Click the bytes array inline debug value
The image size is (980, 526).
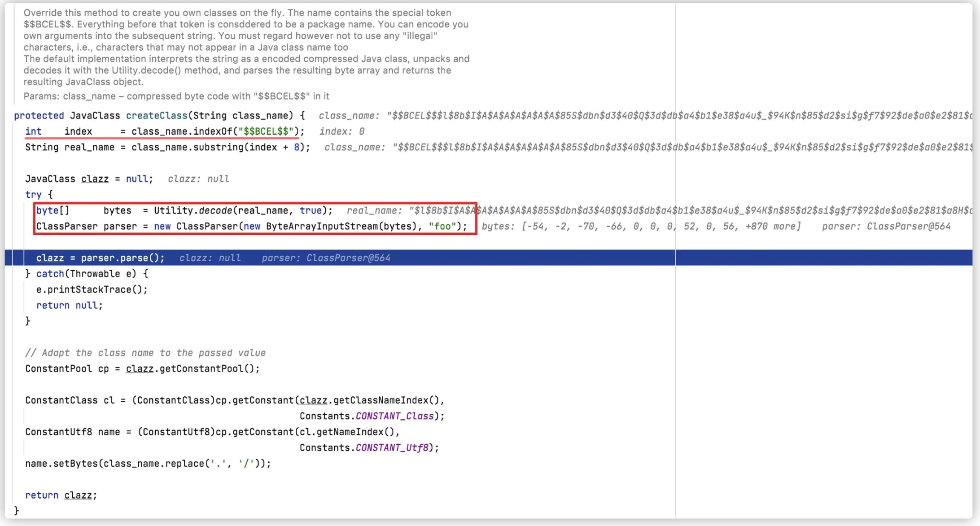(641, 227)
